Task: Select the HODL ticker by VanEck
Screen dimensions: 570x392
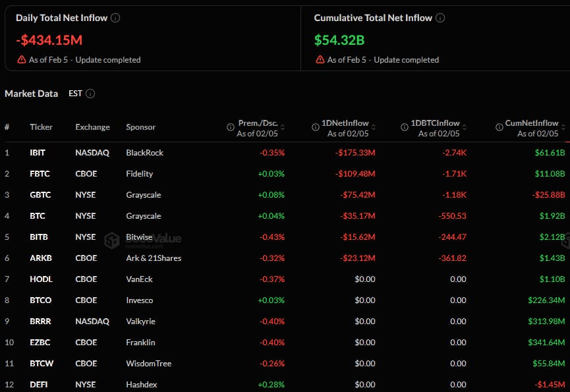Action: pos(41,279)
